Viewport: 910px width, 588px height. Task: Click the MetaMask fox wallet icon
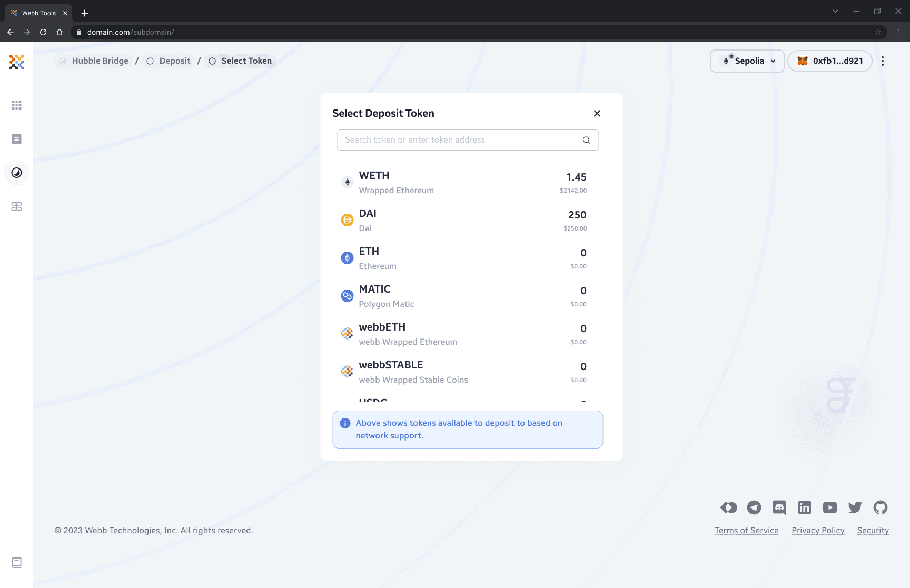coord(803,61)
